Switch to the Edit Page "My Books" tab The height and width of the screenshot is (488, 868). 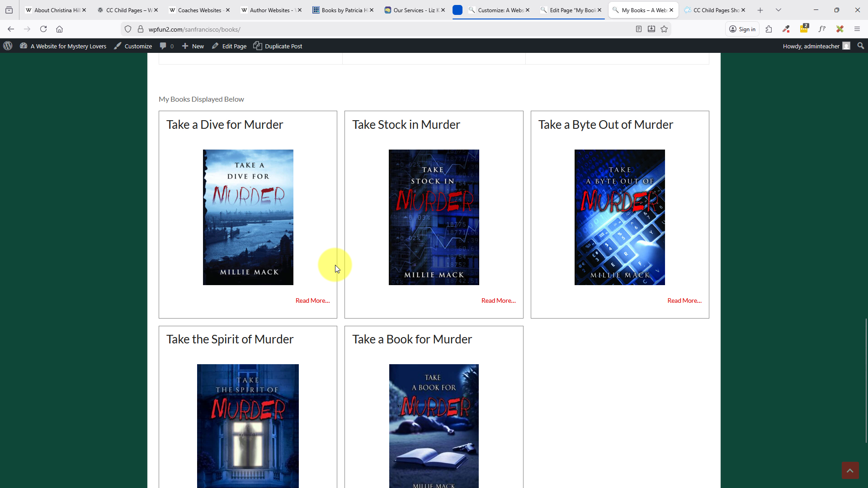[x=572, y=10]
